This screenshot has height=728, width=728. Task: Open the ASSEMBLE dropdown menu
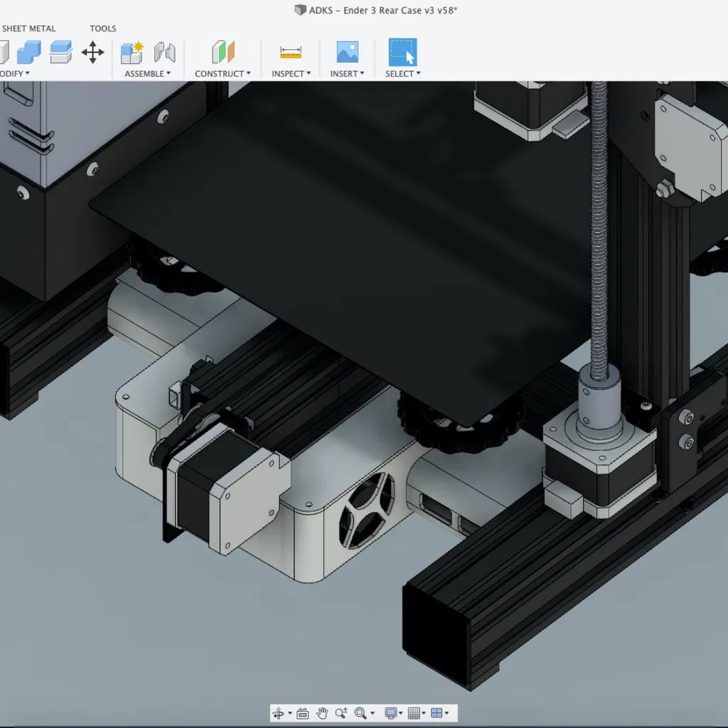148,74
